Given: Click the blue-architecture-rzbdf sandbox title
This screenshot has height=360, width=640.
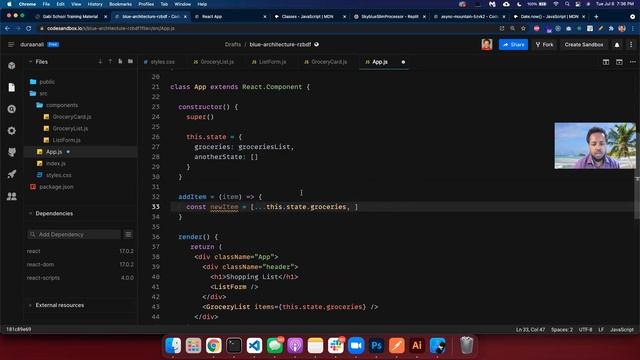Looking at the screenshot, I should tap(280, 44).
